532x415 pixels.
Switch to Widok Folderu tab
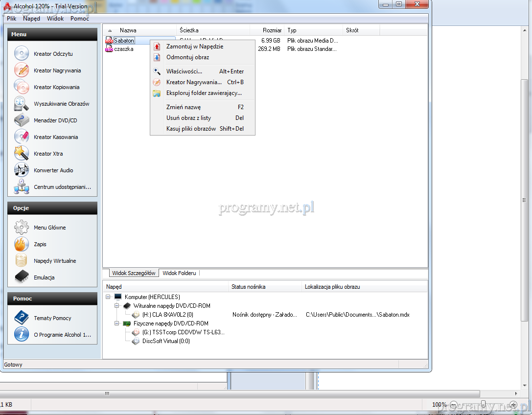(179, 273)
